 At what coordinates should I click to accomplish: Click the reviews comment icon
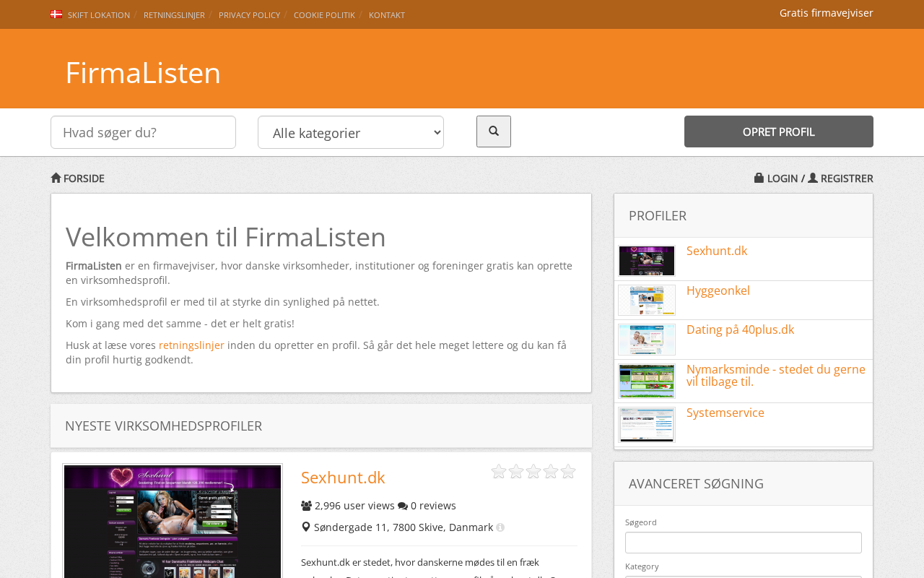click(x=403, y=506)
